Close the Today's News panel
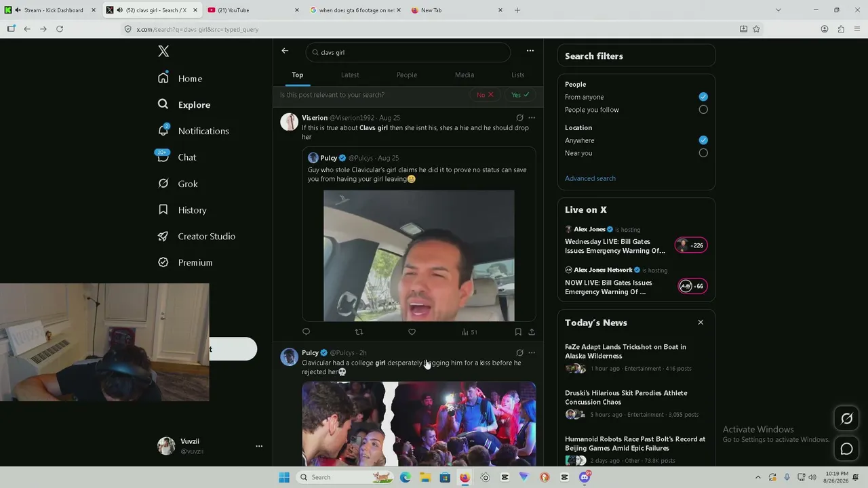 [x=701, y=323]
